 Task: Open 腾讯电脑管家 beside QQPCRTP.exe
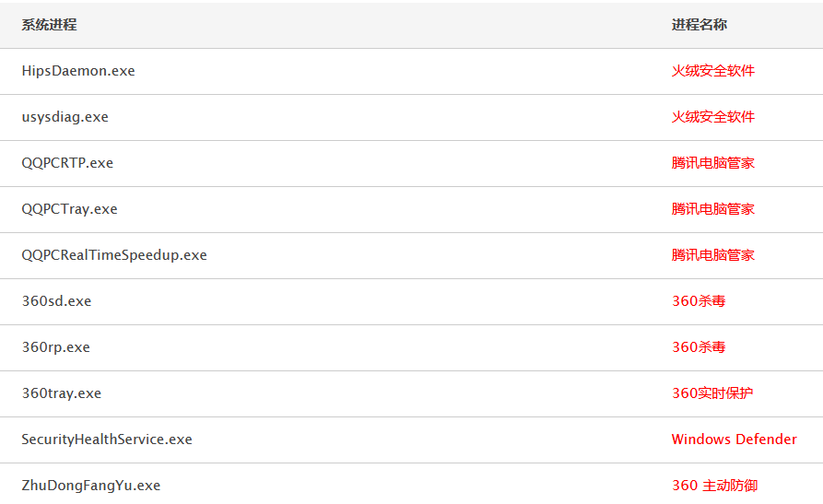(713, 163)
